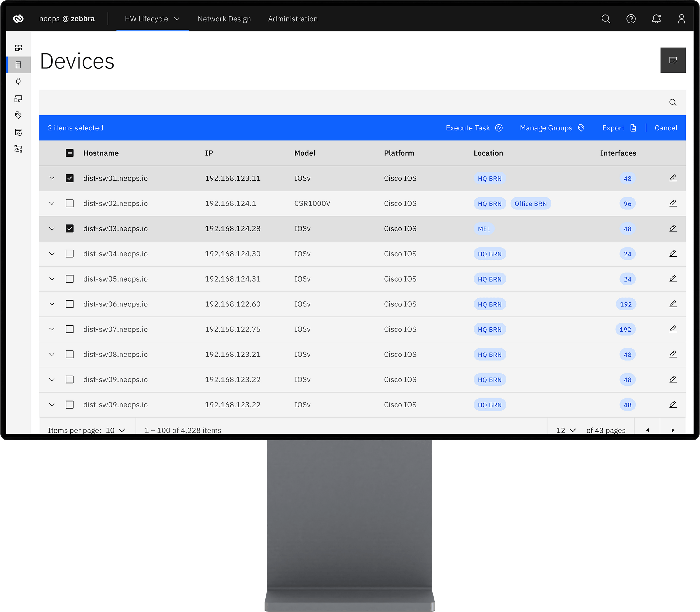The width and height of the screenshot is (700, 612).
Task: Uncheck the dist-sw01.neops.io row checkbox
Action: point(70,178)
